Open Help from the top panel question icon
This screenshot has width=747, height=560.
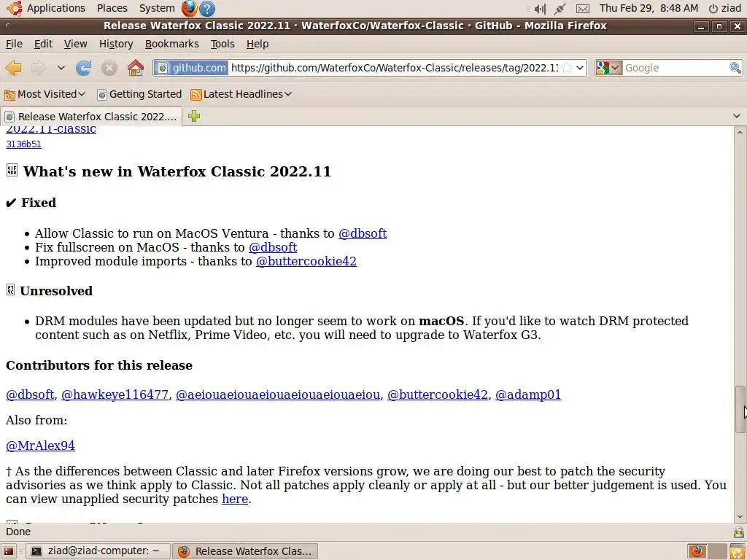tap(206, 8)
